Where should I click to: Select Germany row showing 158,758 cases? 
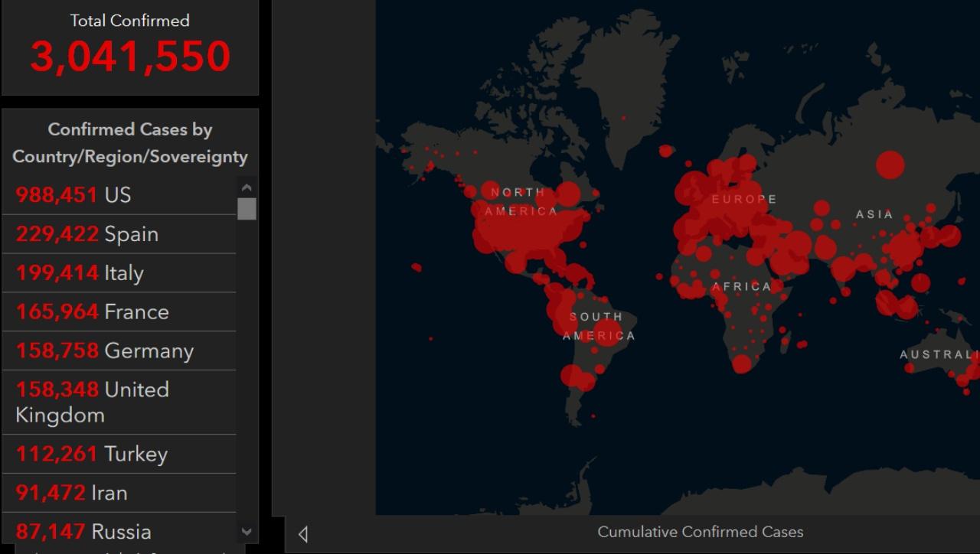point(119,351)
